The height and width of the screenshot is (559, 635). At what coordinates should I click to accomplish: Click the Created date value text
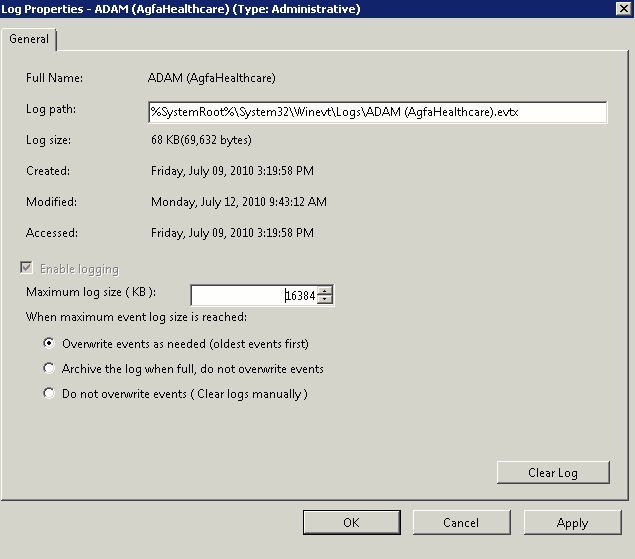click(x=232, y=171)
